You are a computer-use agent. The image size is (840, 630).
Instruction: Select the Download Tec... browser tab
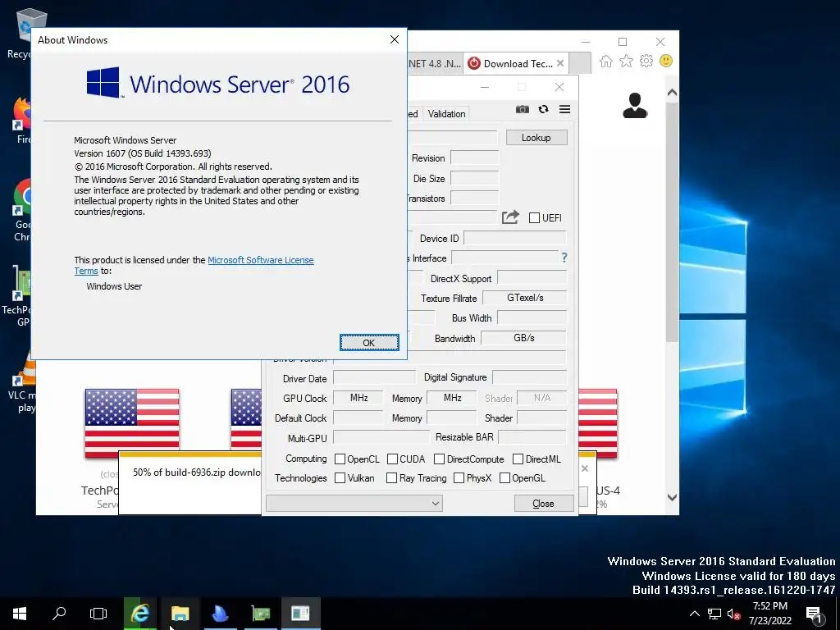pos(511,63)
